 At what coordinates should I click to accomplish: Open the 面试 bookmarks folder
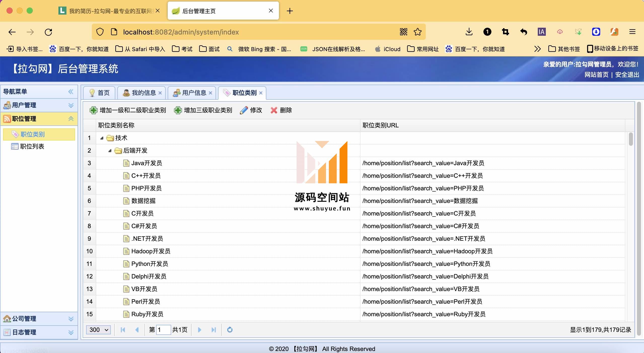209,49
